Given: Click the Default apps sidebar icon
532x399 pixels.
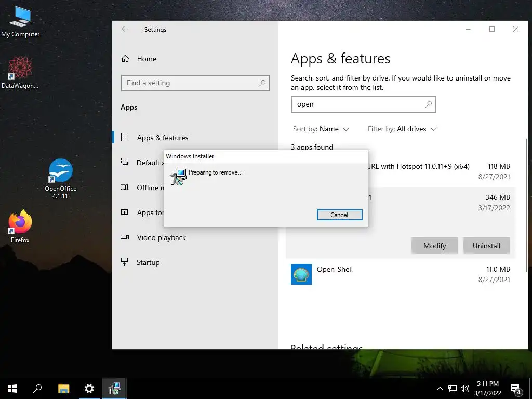Looking at the screenshot, I should pos(125,162).
